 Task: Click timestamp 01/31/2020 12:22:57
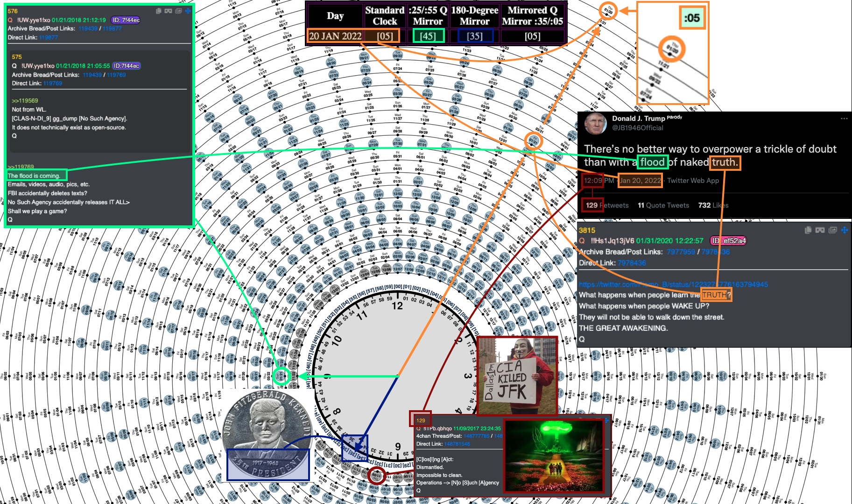coord(669,241)
